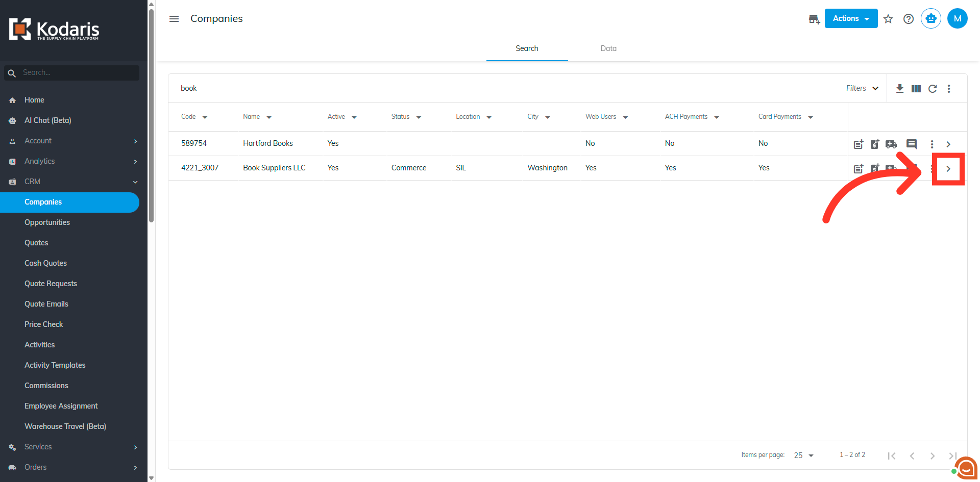This screenshot has width=980, height=482.
Task: Switch to the Data tab
Action: pyautogui.click(x=608, y=48)
